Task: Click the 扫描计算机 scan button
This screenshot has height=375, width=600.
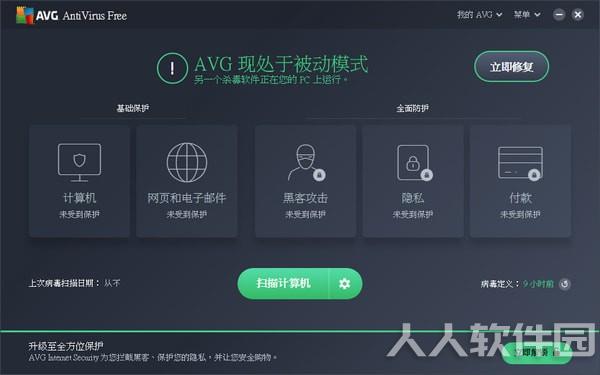Action: tap(283, 284)
